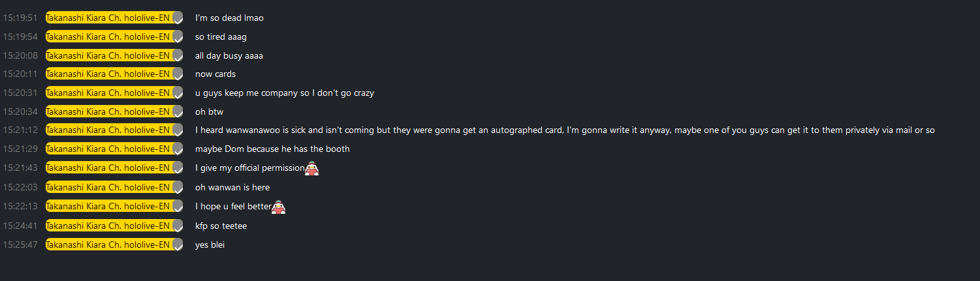This screenshot has width=980, height=281.
Task: Open author name on "so tired aaag" message
Action: [108, 37]
